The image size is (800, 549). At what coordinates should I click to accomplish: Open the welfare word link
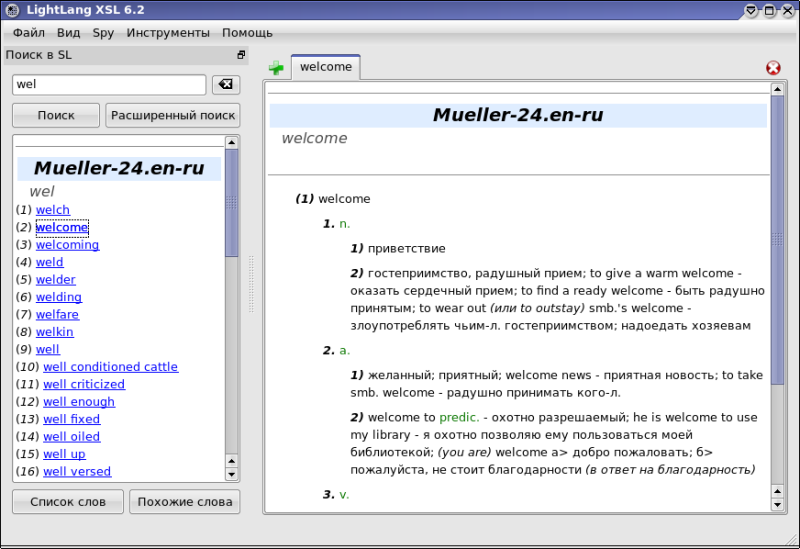point(57,314)
